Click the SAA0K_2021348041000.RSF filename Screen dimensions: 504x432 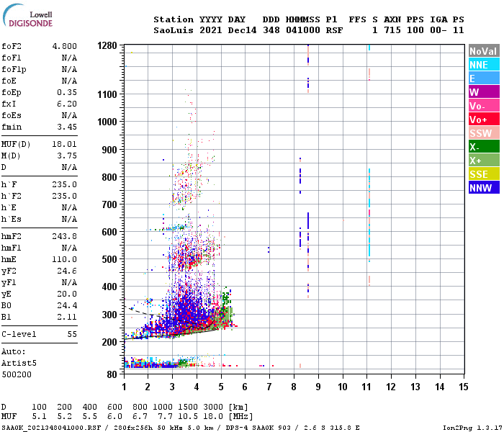pos(51,428)
